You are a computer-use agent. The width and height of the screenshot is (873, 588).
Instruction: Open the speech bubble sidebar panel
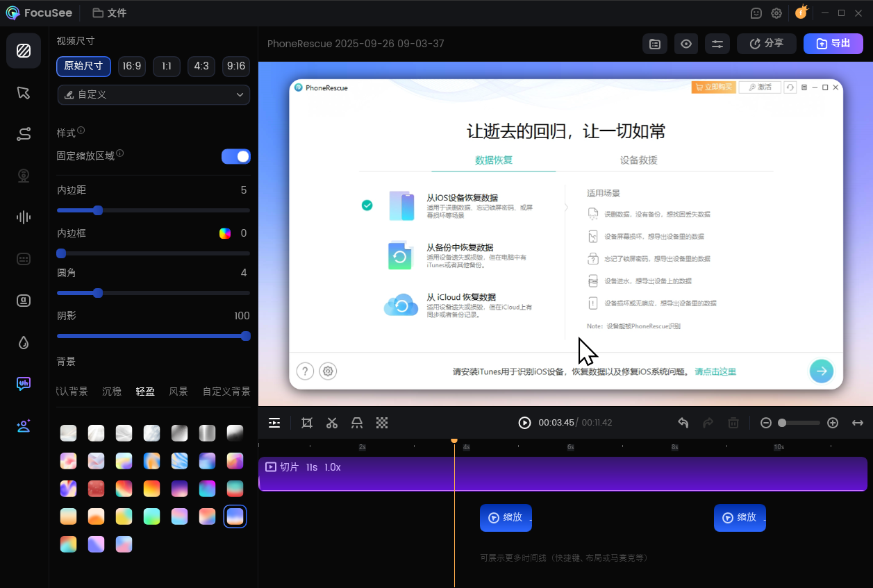pyautogui.click(x=24, y=384)
